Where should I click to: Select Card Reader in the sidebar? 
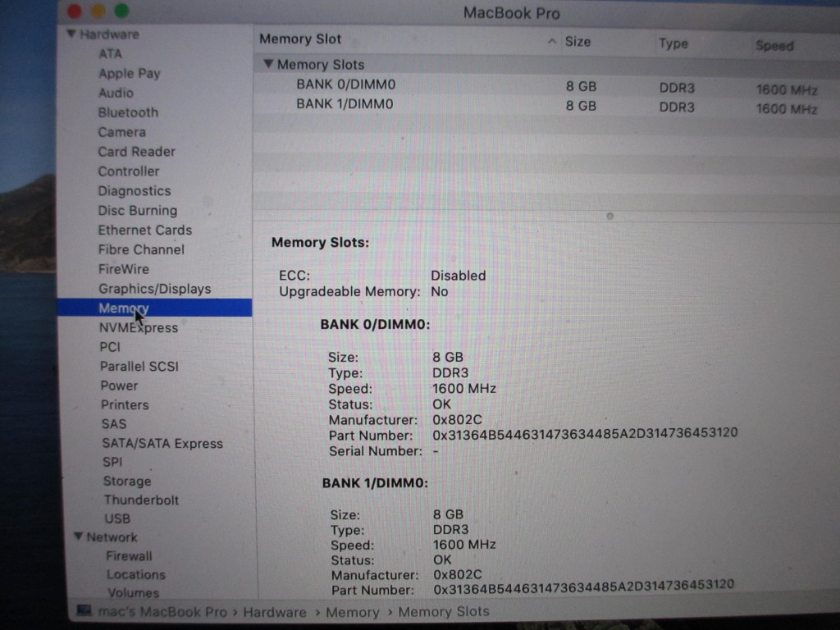tap(137, 152)
